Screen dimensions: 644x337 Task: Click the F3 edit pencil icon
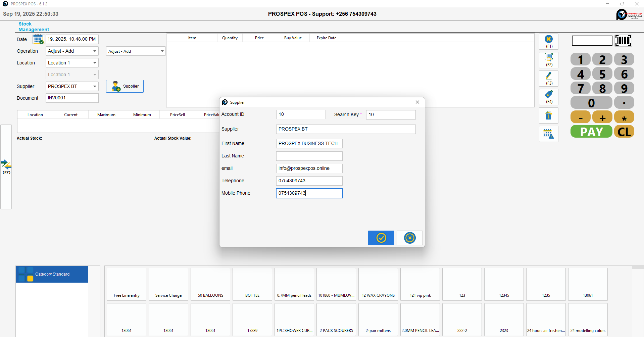coord(549,79)
